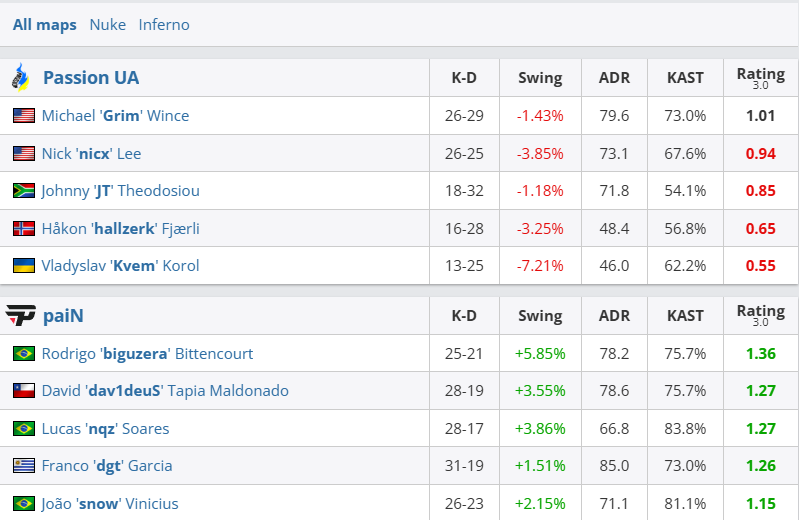Viewport: 799px width, 520px height.
Task: Click the Passion UA team logo
Action: point(20,77)
